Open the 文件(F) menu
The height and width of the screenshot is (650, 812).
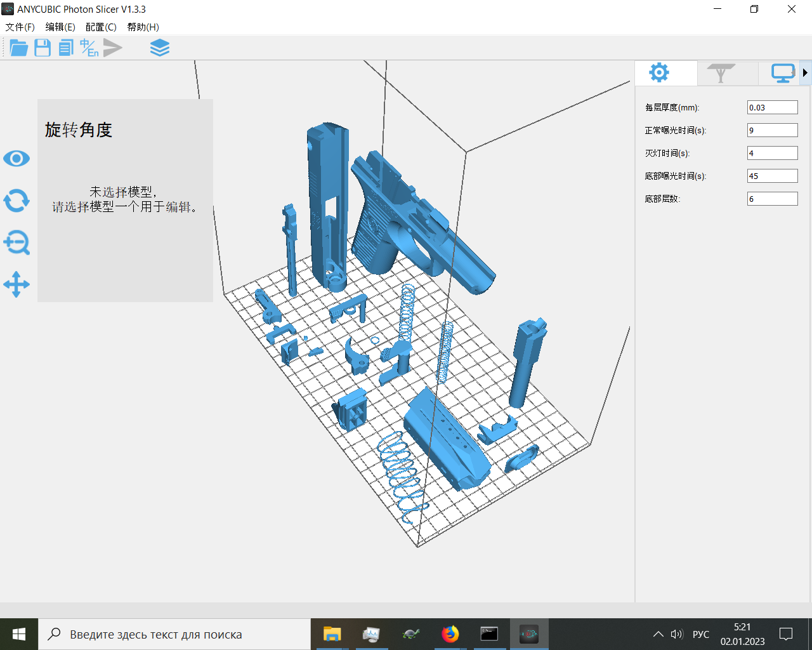pyautogui.click(x=20, y=27)
